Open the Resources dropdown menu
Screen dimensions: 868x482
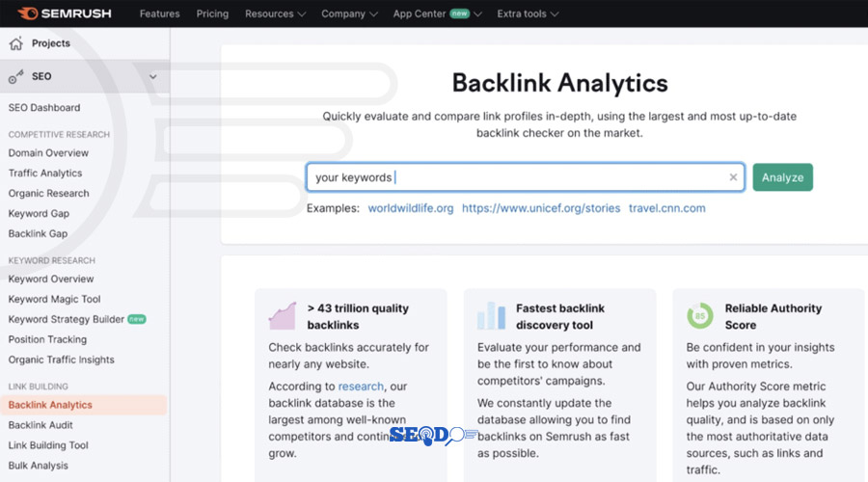(275, 13)
